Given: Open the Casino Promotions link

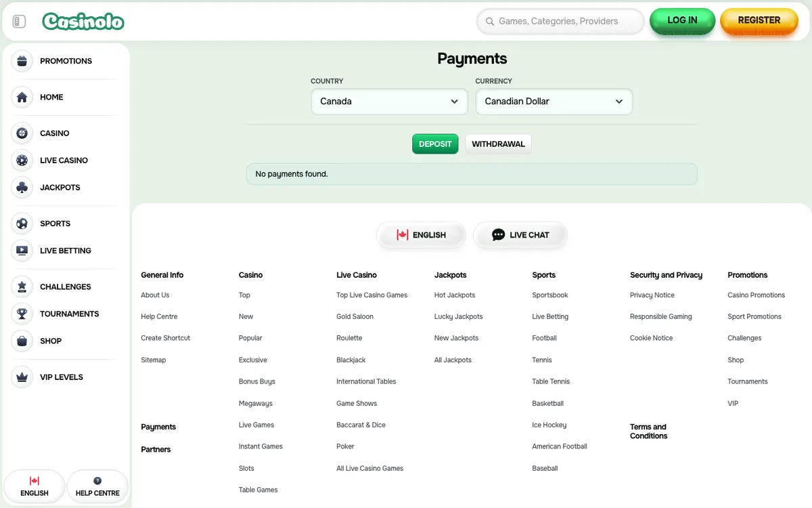Looking at the screenshot, I should [x=757, y=295].
